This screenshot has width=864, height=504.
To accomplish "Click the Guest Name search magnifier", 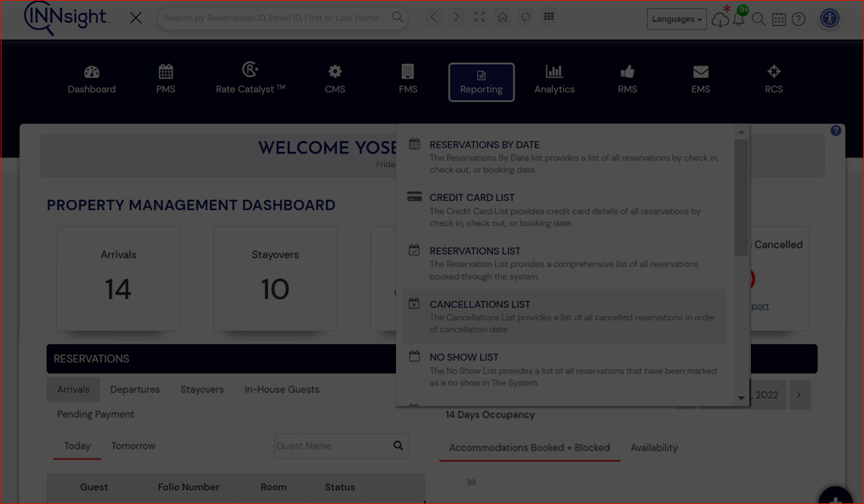I will tap(398, 446).
